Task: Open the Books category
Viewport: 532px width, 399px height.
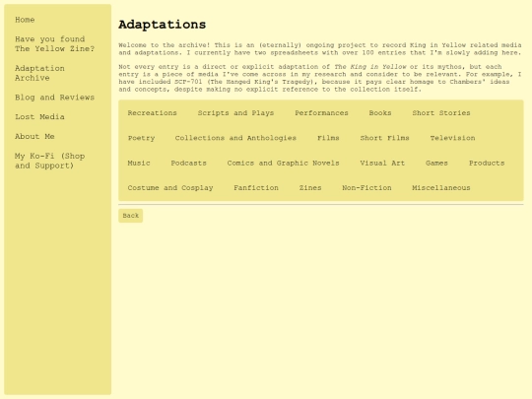Action: (380, 113)
